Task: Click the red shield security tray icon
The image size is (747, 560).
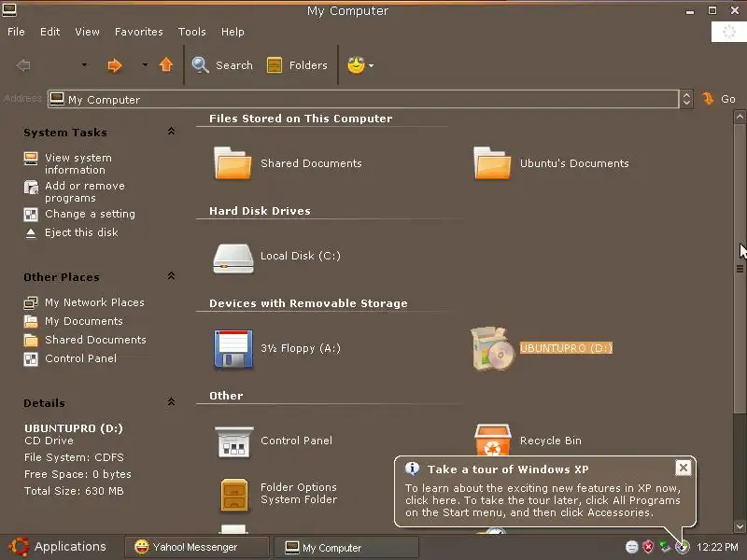Action: click(648, 547)
